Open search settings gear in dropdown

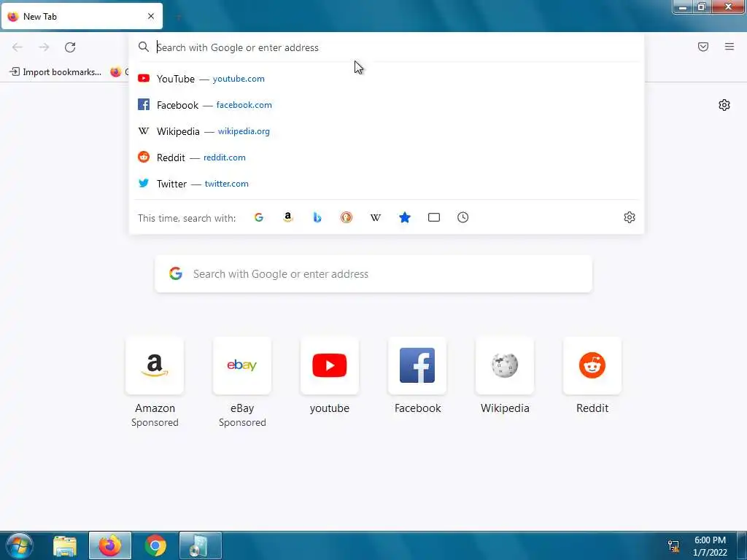click(630, 217)
